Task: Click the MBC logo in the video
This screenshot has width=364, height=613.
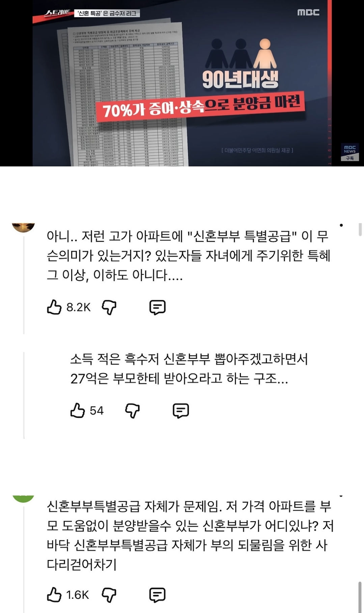Action: point(308,12)
